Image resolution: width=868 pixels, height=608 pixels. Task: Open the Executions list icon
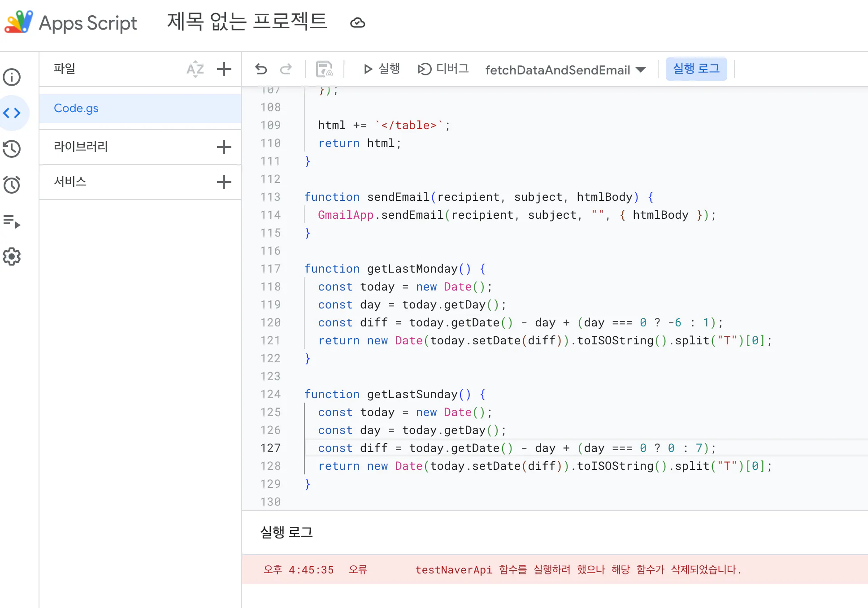tap(12, 221)
